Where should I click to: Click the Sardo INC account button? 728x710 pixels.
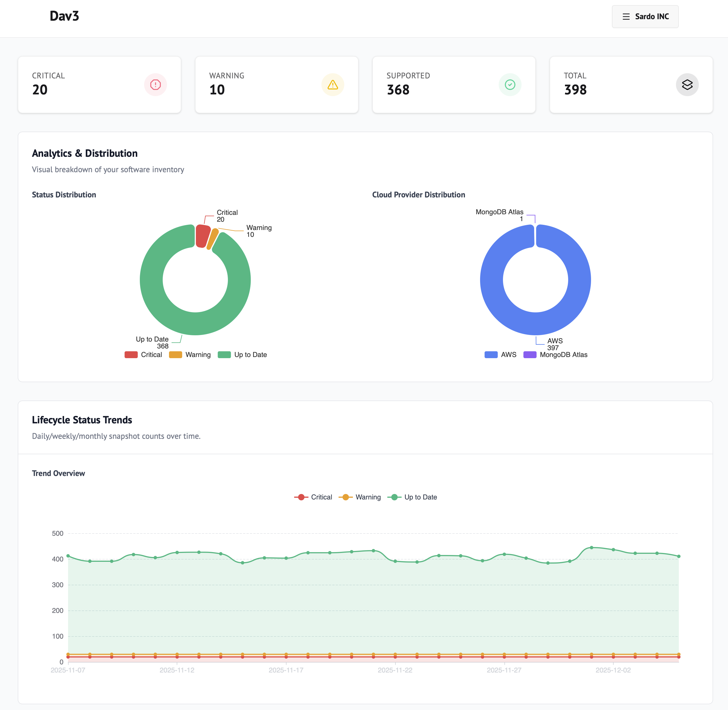click(x=645, y=16)
